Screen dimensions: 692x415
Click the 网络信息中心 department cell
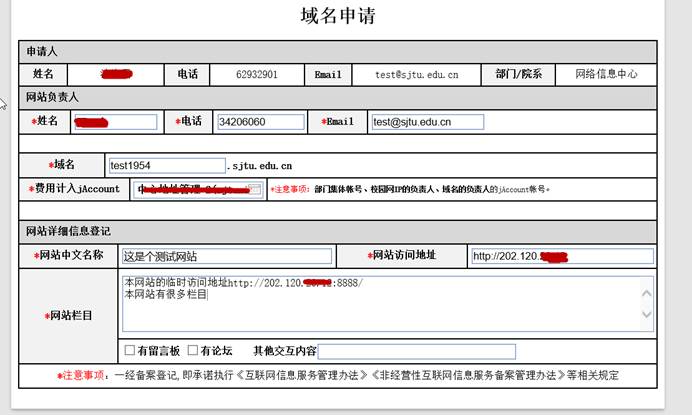point(606,74)
